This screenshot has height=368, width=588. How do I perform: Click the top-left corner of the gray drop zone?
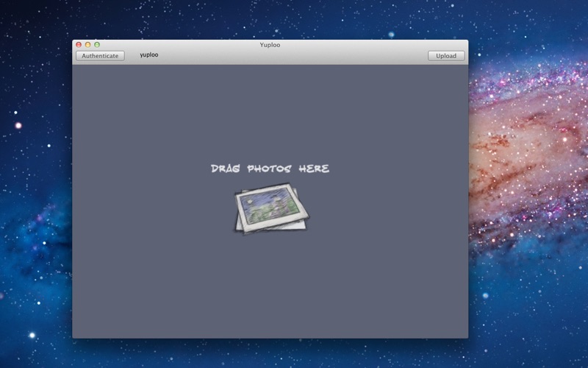click(x=76, y=68)
